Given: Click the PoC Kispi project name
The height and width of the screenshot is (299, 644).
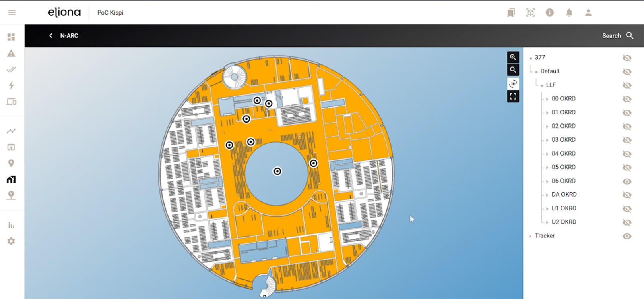Looking at the screenshot, I should [x=110, y=12].
